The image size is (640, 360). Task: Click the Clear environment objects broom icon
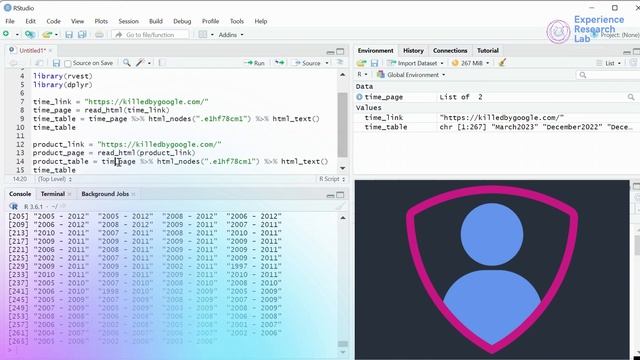click(502, 63)
